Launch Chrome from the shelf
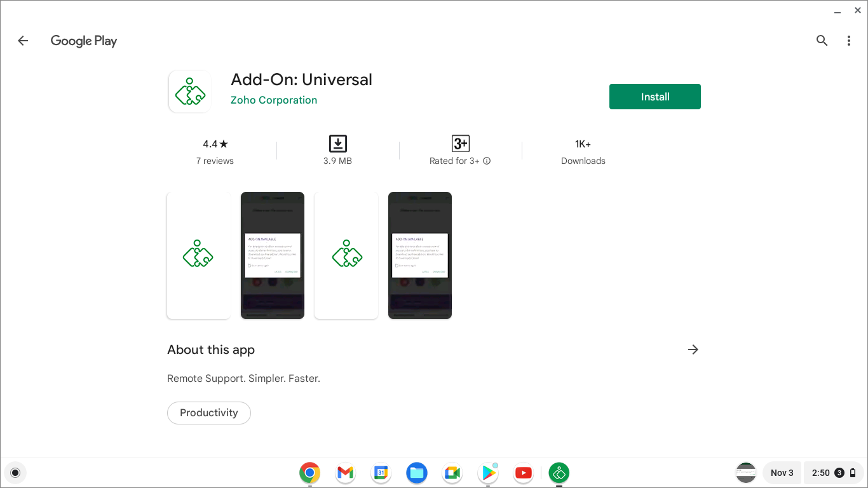This screenshot has height=488, width=868. pos(309,473)
